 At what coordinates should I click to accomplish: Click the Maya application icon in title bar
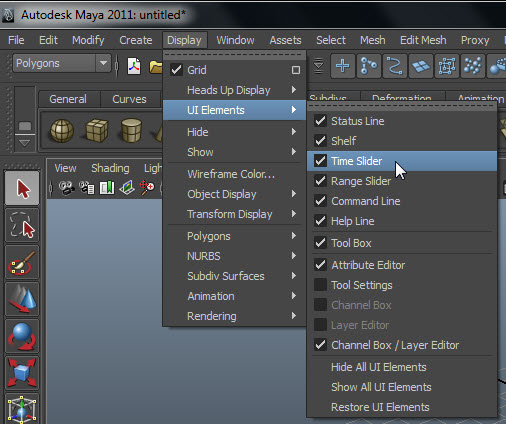[8, 15]
